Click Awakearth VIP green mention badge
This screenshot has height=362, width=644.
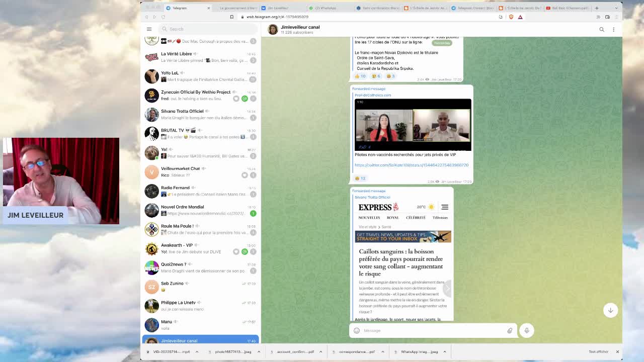245,251
